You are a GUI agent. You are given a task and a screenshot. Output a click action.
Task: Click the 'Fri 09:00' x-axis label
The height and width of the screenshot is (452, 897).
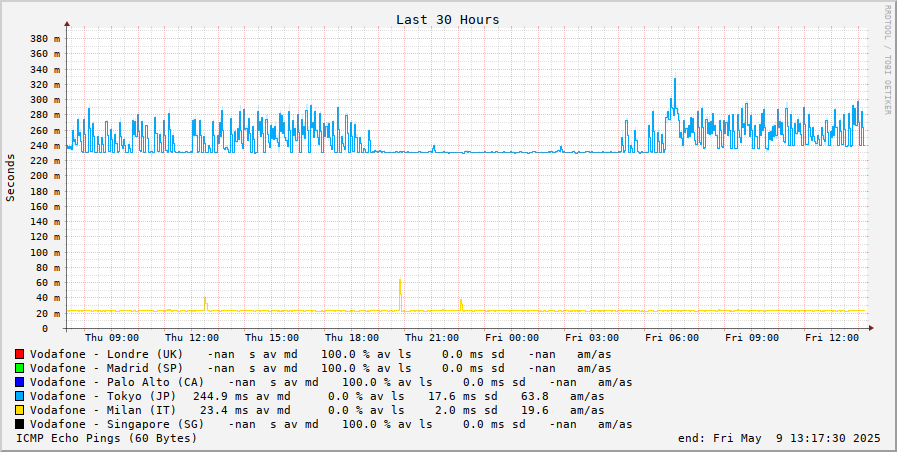click(x=752, y=338)
